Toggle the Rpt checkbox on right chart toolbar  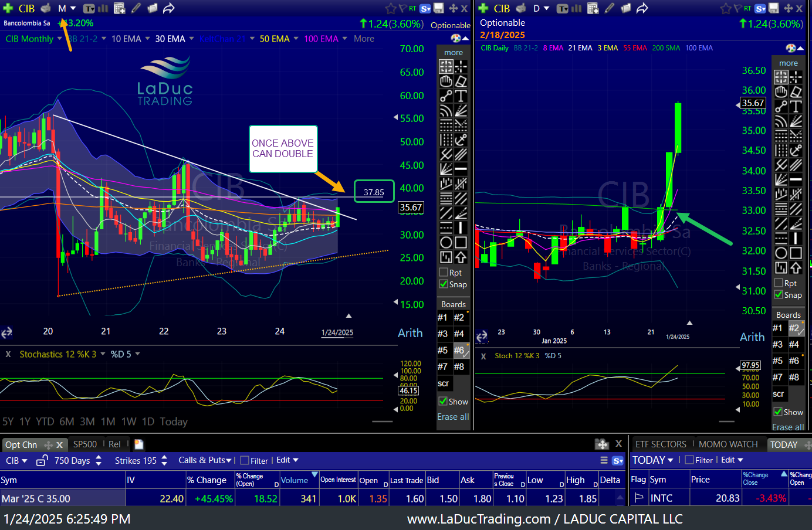pos(779,283)
